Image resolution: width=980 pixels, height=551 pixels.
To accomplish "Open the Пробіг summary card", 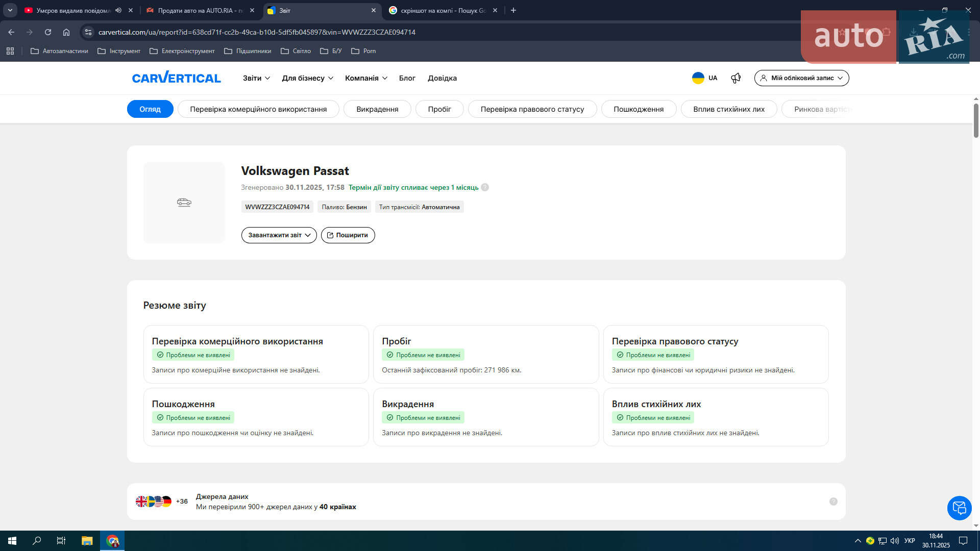I will coord(486,355).
